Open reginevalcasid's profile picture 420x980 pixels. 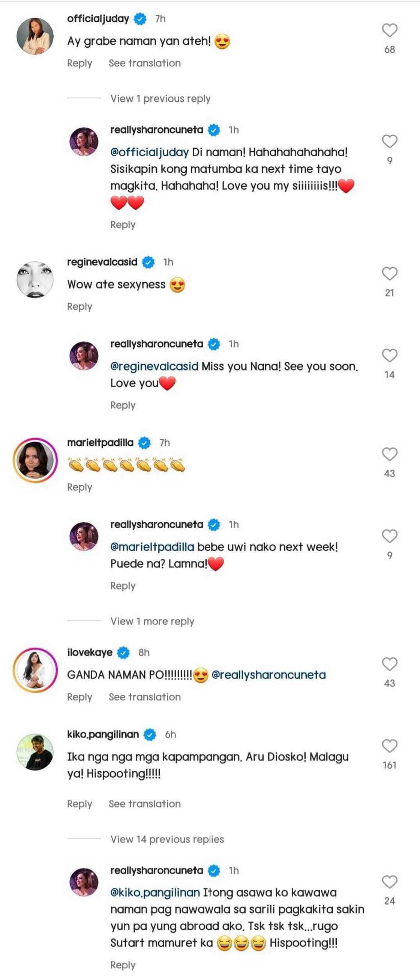pyautogui.click(x=35, y=279)
